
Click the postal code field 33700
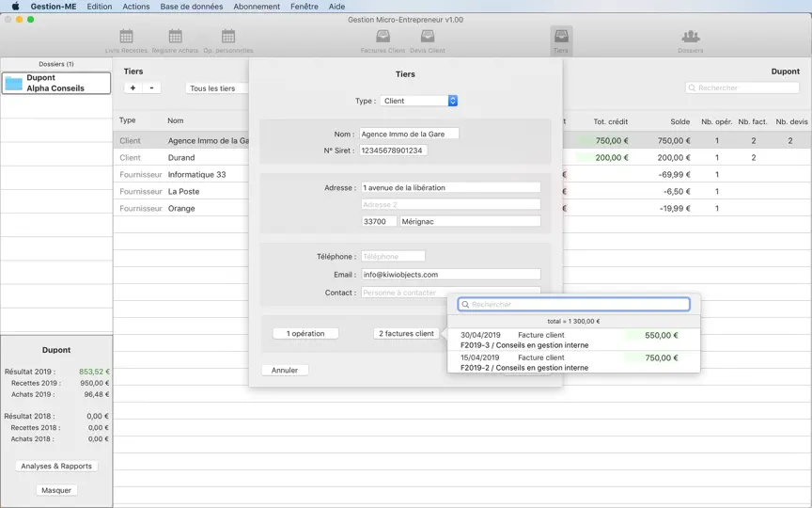tap(379, 221)
